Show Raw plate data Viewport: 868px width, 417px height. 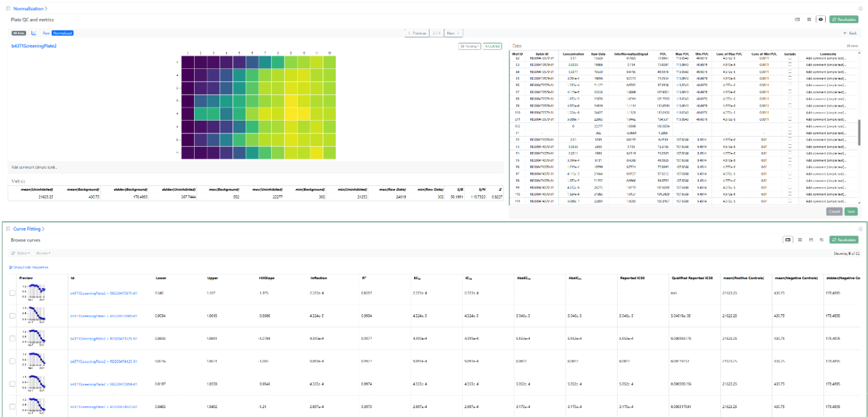pos(46,33)
